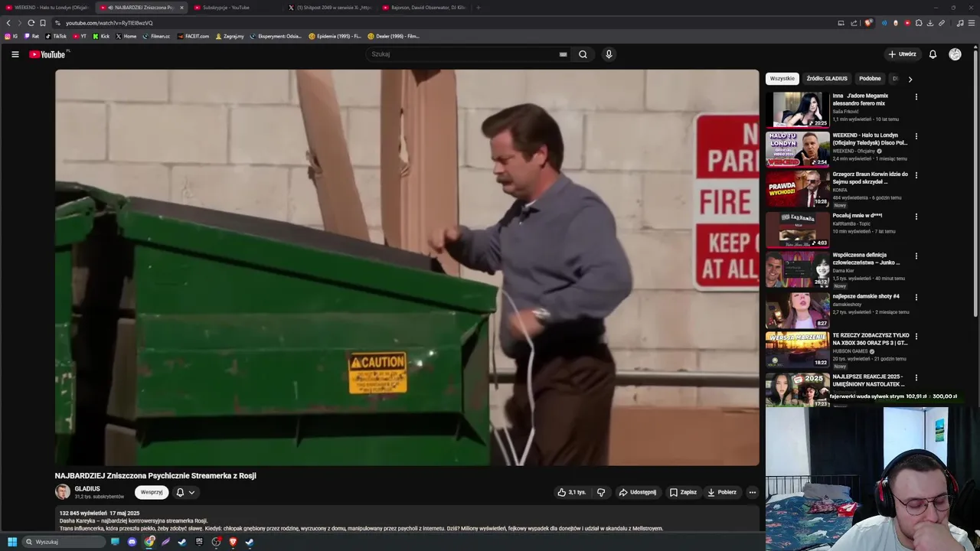Switch to the Bajorson, Dawid Obserwator browser tab
980x551 pixels.
[423, 8]
